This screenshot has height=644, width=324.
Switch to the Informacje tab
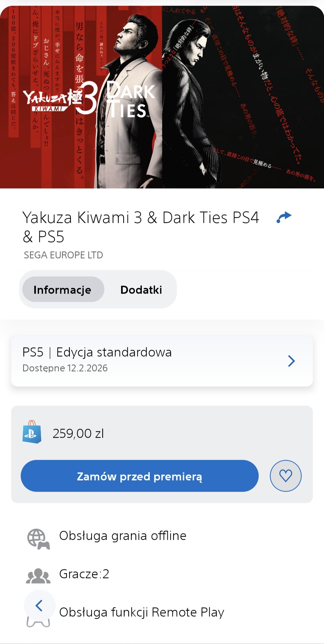[x=63, y=289]
